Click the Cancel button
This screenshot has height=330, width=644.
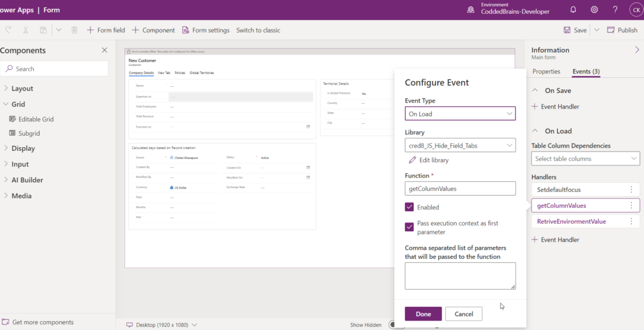464,314
